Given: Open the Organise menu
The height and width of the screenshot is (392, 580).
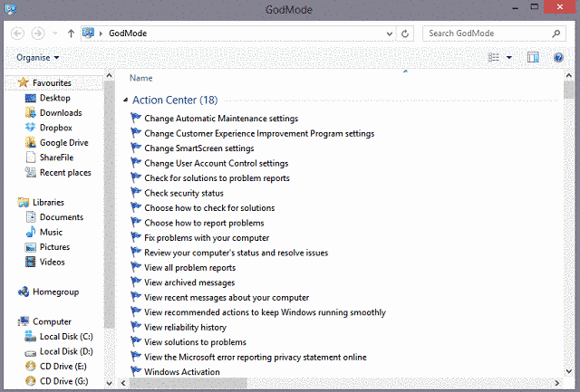Looking at the screenshot, I should (37, 58).
